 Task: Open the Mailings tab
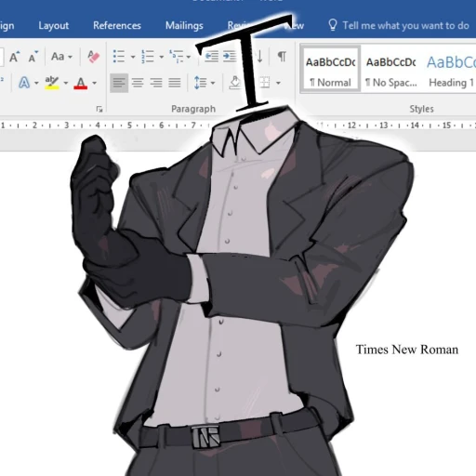point(184,25)
